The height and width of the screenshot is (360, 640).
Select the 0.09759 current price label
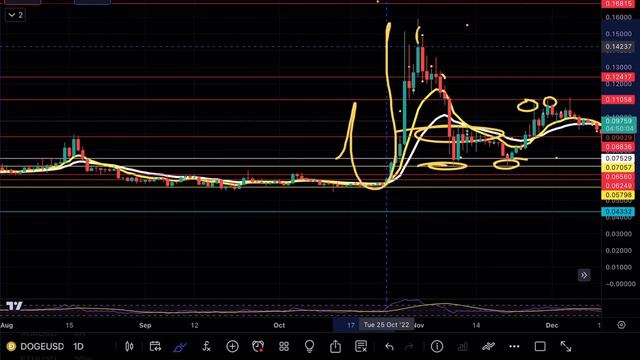(618, 121)
